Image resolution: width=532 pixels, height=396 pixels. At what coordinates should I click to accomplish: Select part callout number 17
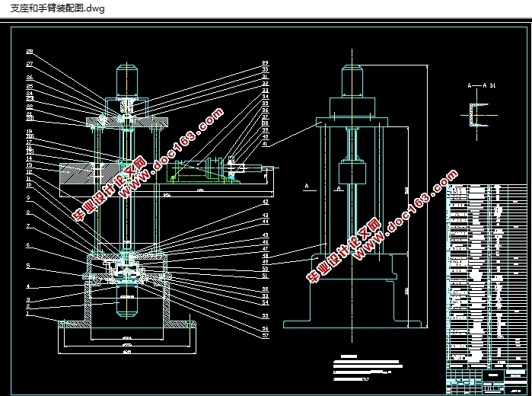click(29, 142)
